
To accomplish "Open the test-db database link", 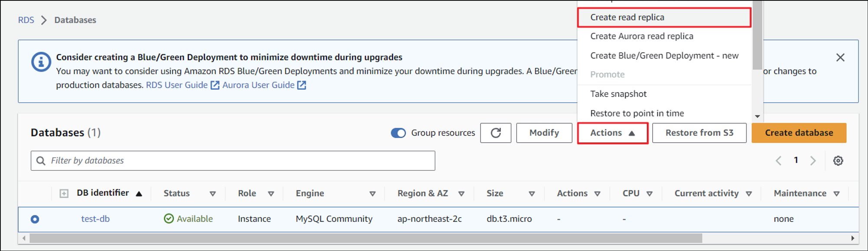I will point(95,219).
